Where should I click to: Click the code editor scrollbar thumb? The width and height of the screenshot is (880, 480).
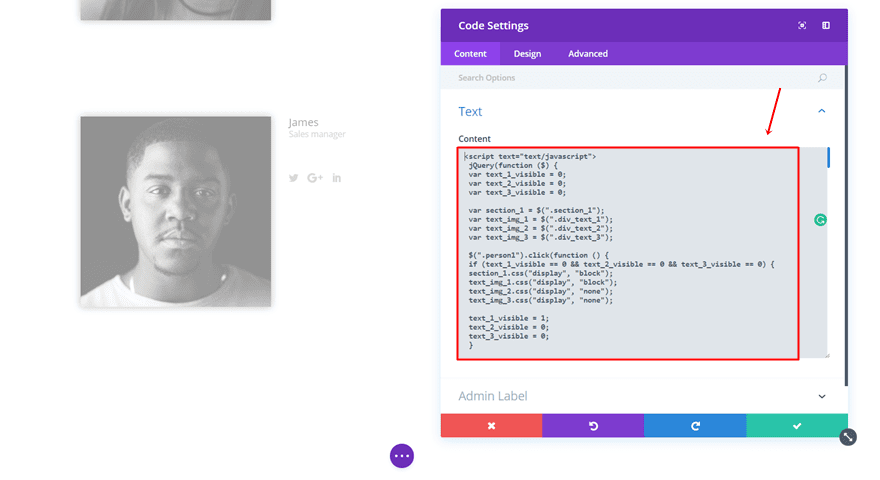click(828, 157)
